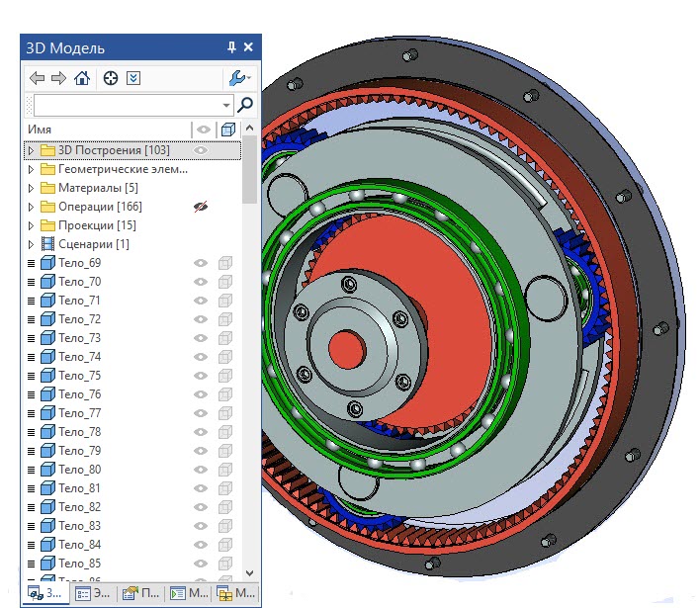Click the double-chevron icon in the toolbar
Screen dimensions: 700x608
click(x=134, y=78)
